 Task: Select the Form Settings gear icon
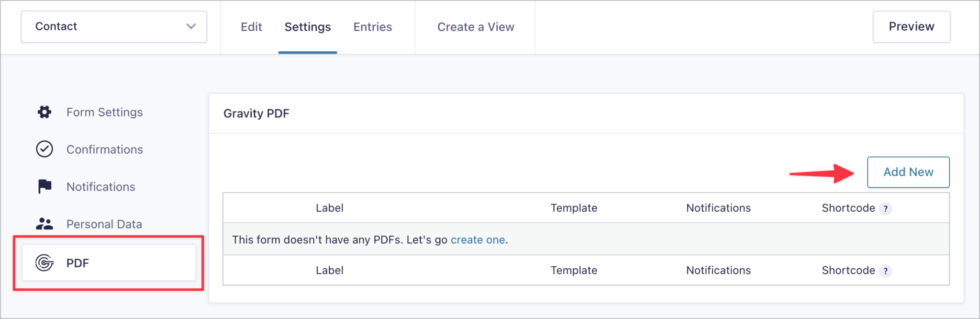click(44, 112)
